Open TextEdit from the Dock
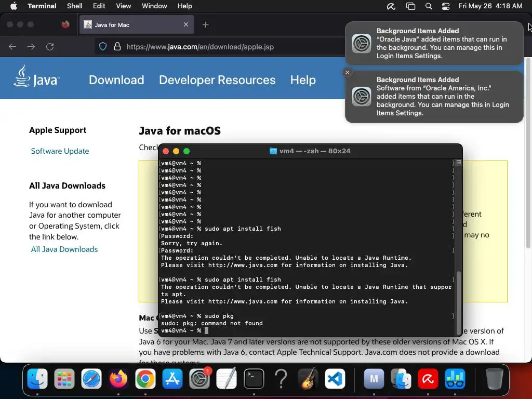This screenshot has height=399, width=532. [227, 379]
